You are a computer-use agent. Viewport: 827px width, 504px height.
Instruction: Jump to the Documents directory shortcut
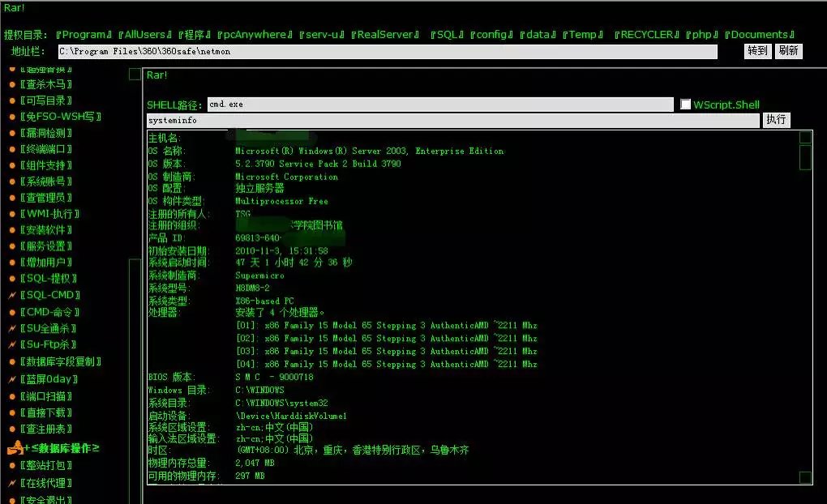coord(760,35)
